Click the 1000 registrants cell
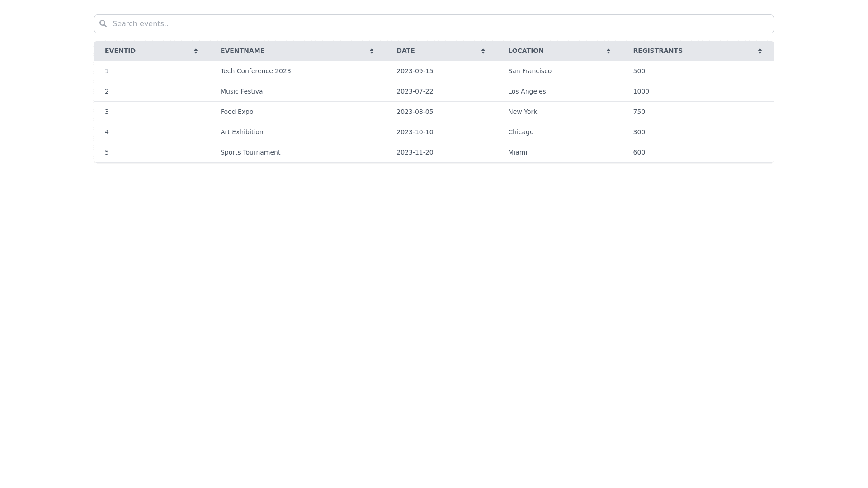The height and width of the screenshot is (488, 868). coord(641,91)
